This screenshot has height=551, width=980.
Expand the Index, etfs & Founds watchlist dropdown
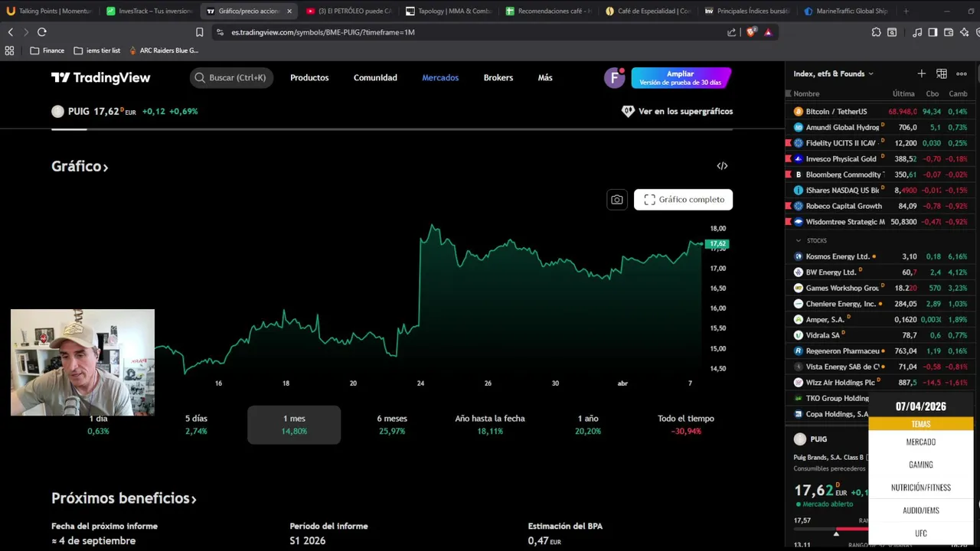(x=834, y=73)
